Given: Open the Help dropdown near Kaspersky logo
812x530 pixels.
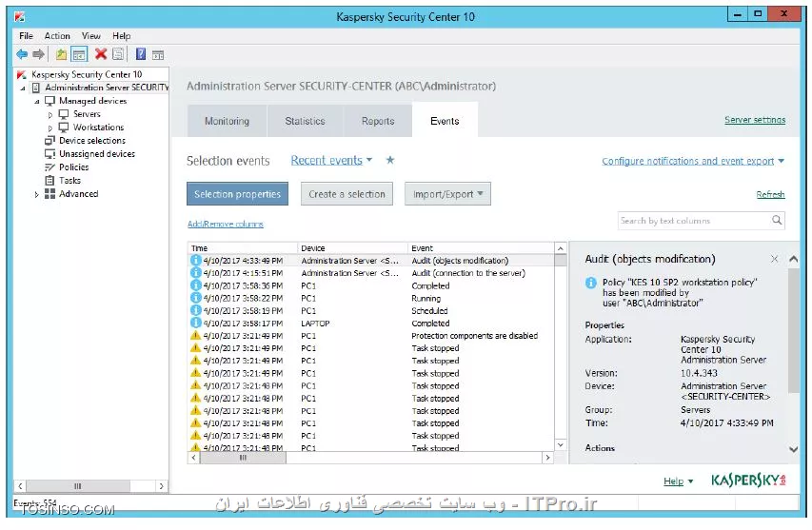Looking at the screenshot, I should coord(678,481).
